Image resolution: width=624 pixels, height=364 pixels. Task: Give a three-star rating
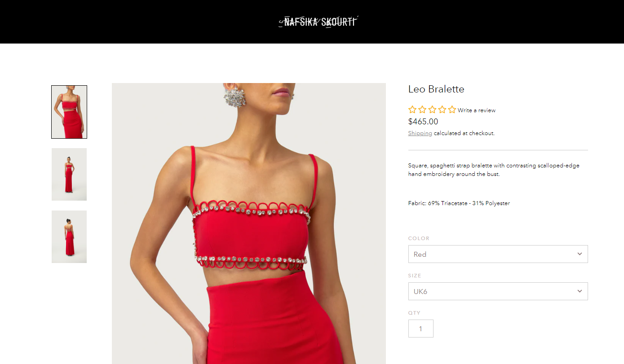[432, 110]
